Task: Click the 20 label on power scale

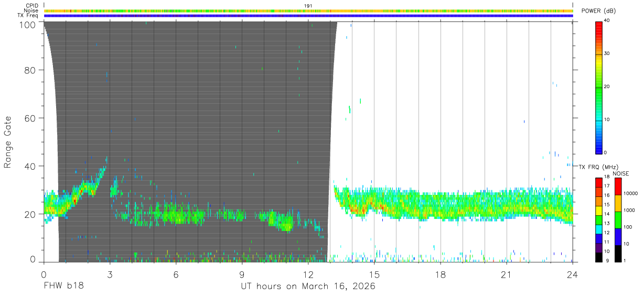Action: pyautogui.click(x=606, y=86)
